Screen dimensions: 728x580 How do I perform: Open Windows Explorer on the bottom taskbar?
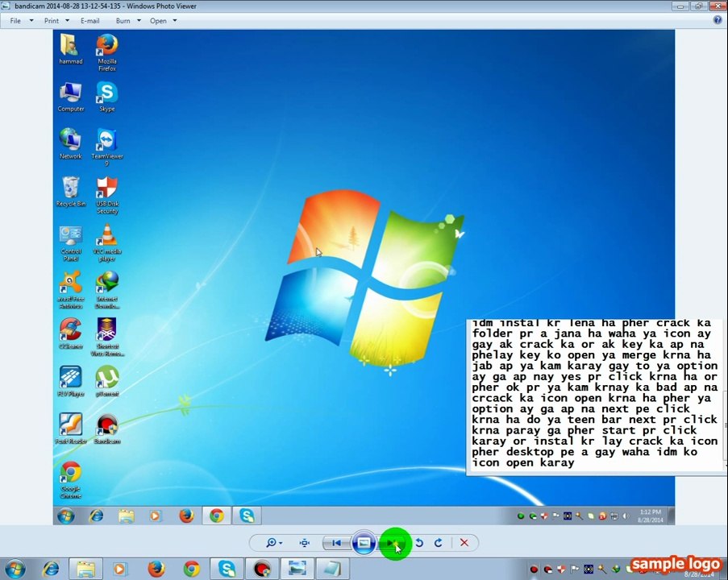point(86,569)
